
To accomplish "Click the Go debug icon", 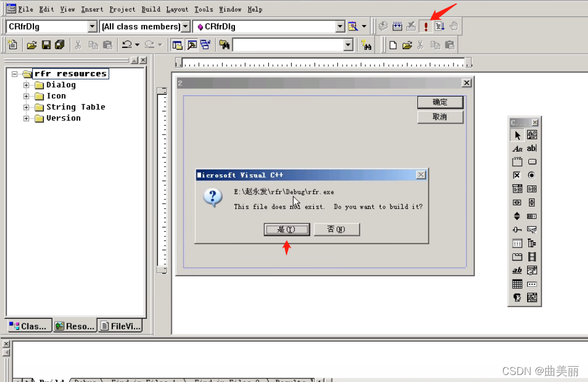I will click(440, 26).
